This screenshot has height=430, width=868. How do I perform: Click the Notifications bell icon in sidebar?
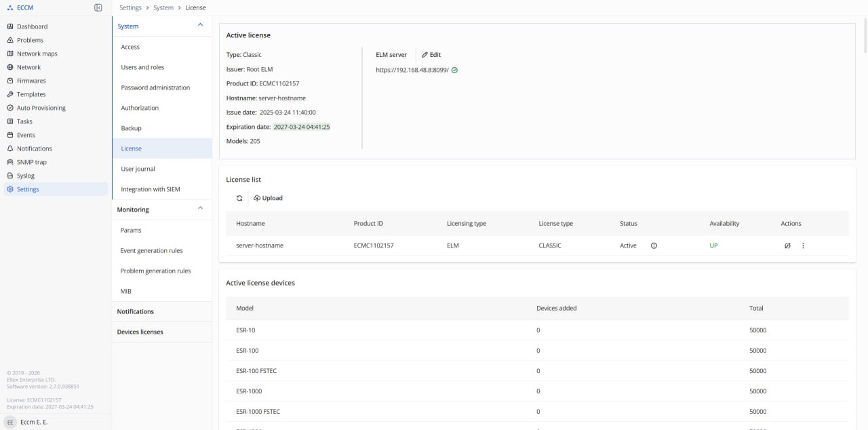10,149
